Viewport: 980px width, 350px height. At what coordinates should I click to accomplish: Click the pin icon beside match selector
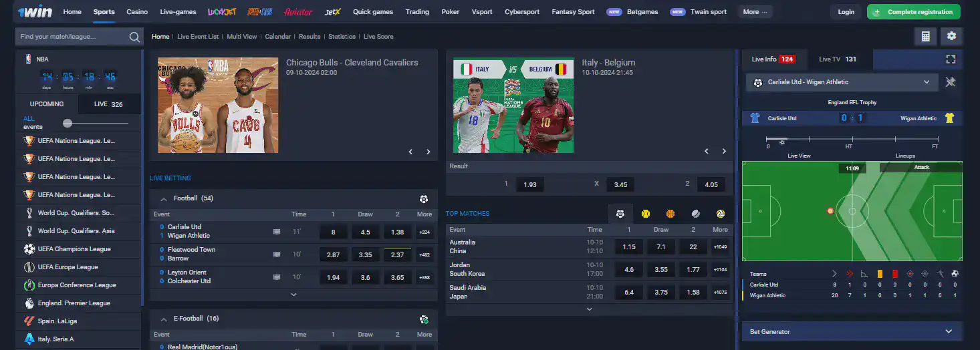[x=951, y=82]
